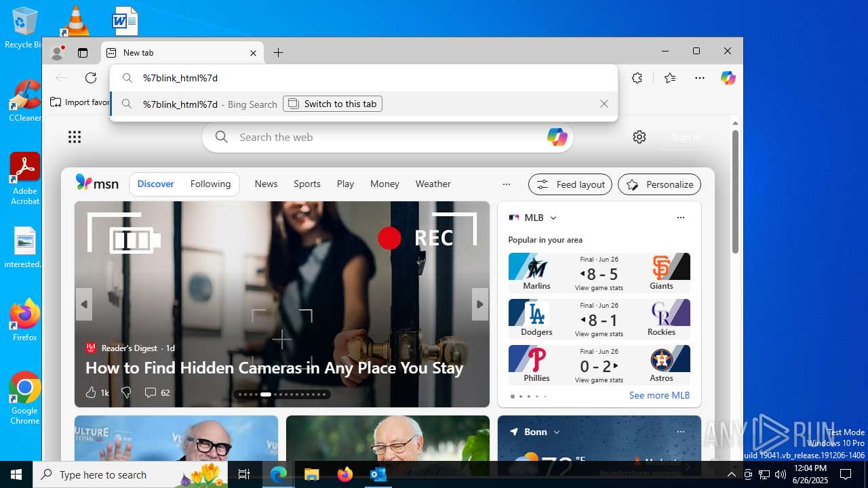Open the elderly man news card thumbnail

[x=388, y=439]
